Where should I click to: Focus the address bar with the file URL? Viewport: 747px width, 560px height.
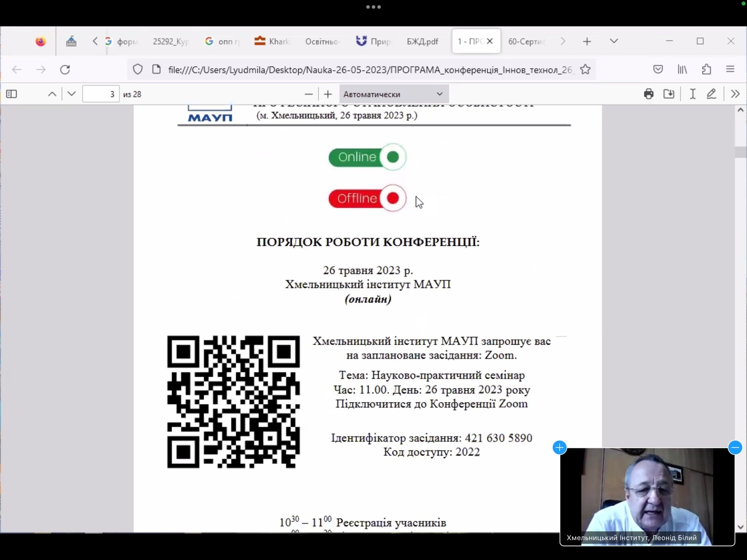370,70
